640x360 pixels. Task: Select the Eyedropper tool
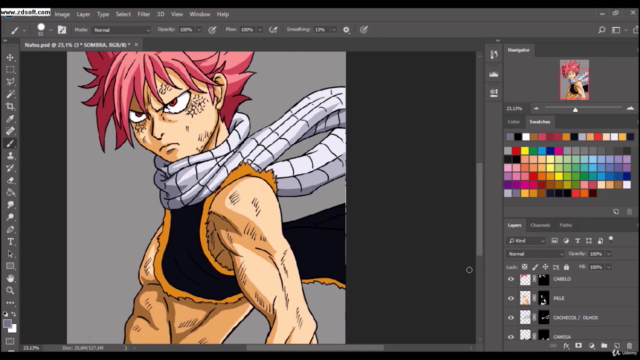(10, 119)
